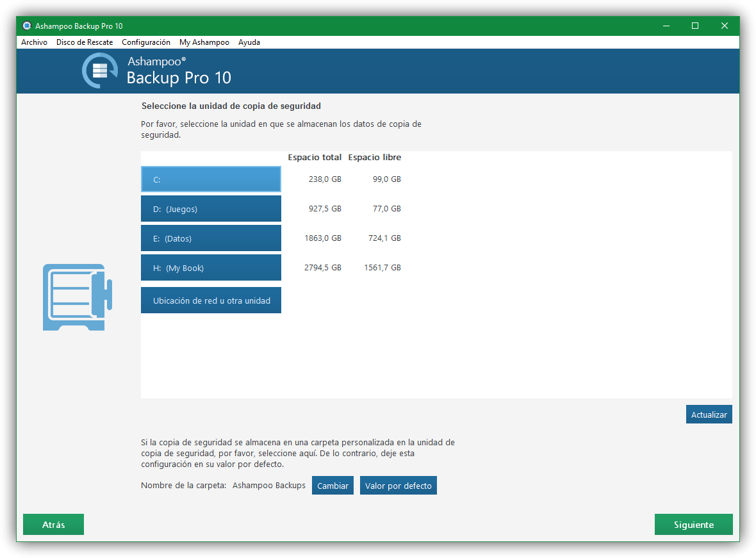
Task: Click the Actualizar button
Action: (709, 414)
